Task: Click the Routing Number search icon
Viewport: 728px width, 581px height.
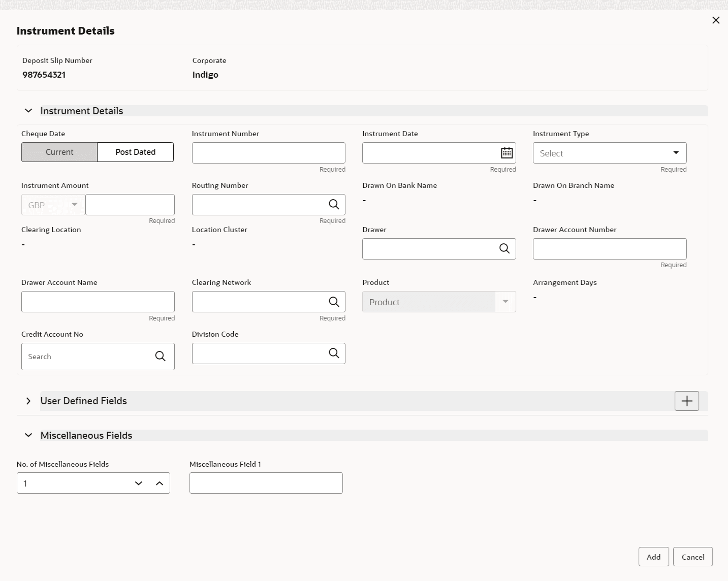Action: pos(334,204)
